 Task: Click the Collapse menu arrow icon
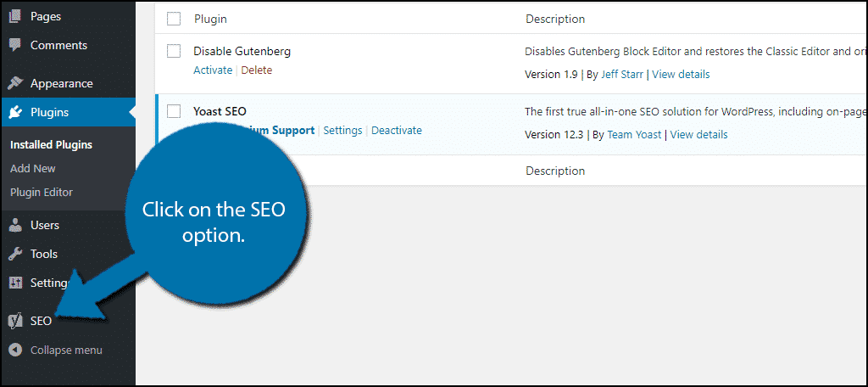tap(15, 350)
